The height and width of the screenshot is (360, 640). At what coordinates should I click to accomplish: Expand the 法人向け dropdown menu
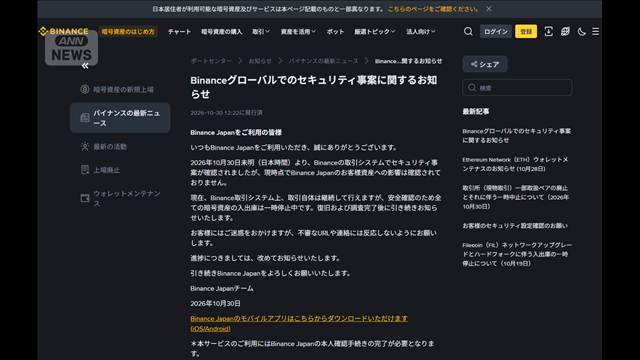click(420, 31)
